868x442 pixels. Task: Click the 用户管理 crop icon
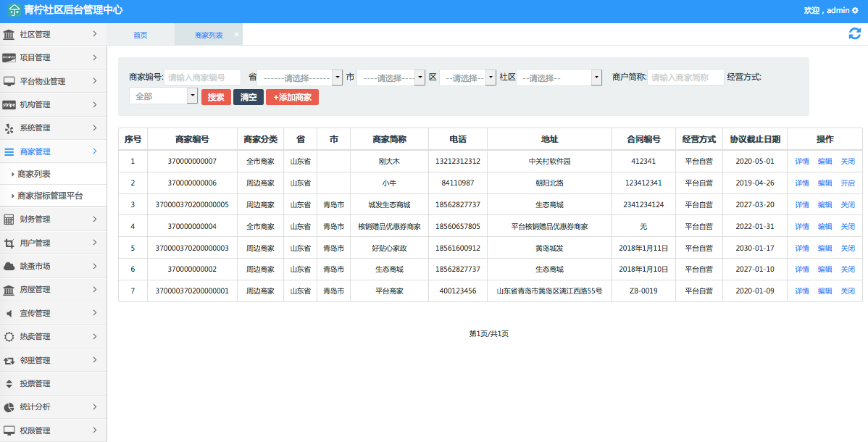point(9,243)
